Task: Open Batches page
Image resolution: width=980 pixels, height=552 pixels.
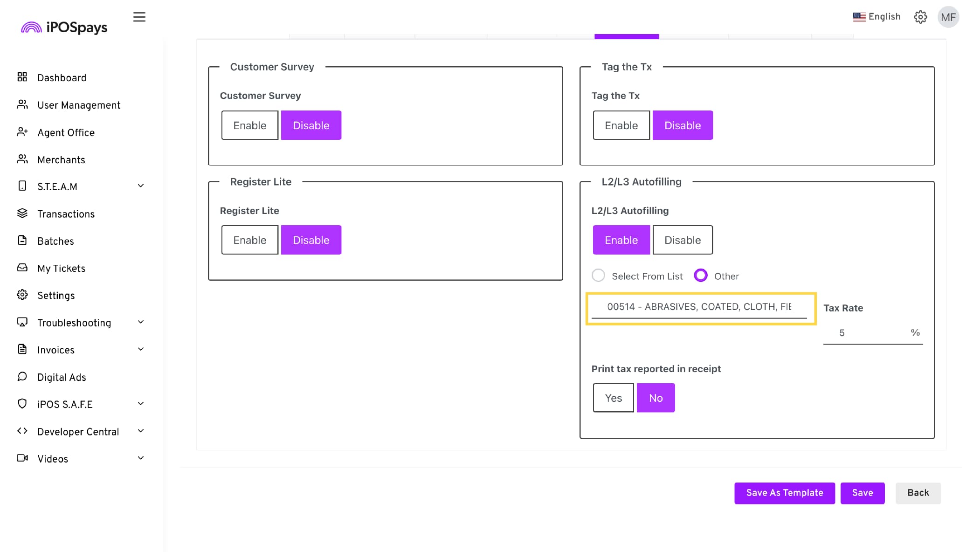Action: click(x=55, y=241)
